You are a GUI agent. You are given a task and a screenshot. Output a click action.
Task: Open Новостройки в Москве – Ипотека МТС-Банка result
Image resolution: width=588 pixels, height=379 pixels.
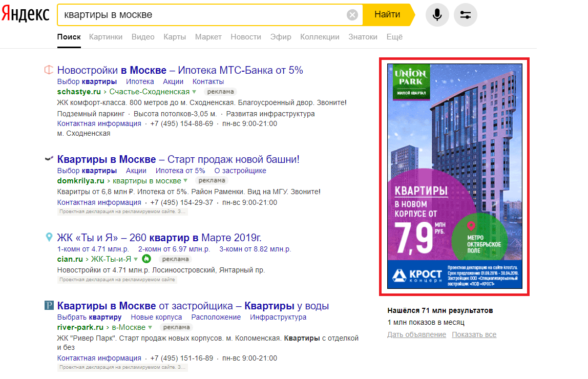(x=180, y=70)
